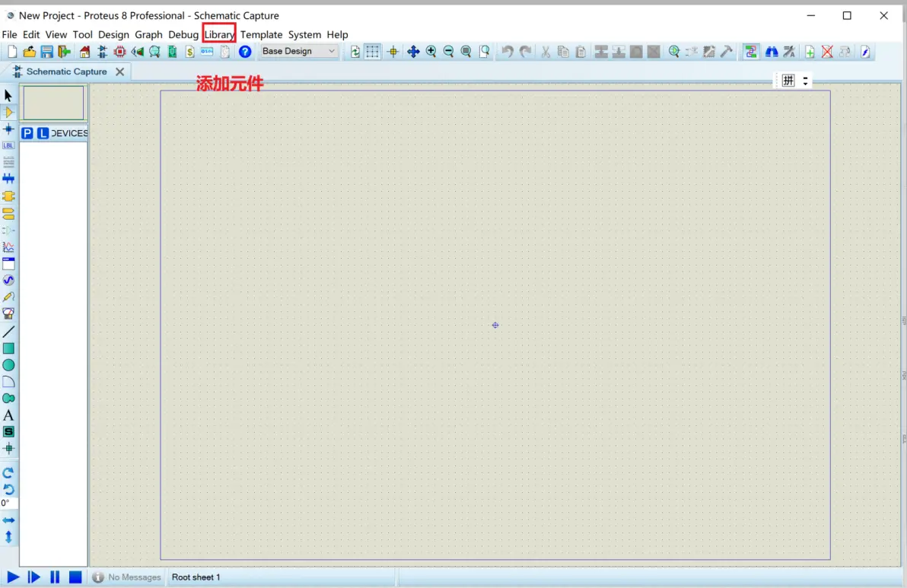This screenshot has width=907, height=588.
Task: Open PCB Layout from the toolbar
Action: tap(119, 52)
